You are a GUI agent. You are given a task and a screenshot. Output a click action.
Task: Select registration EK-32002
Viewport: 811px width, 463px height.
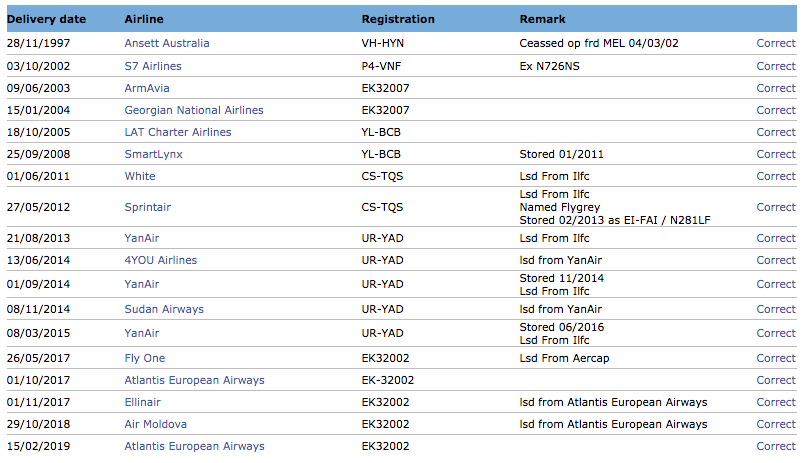(387, 380)
